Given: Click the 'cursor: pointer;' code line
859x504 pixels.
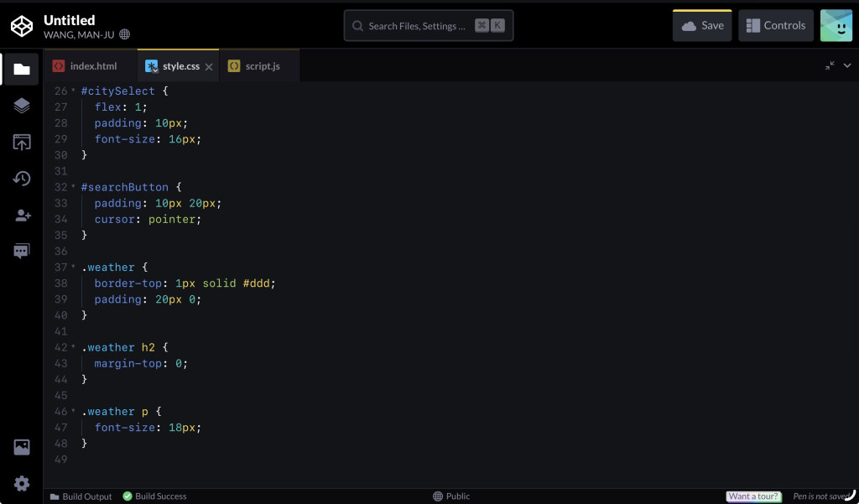Looking at the screenshot, I should point(148,219).
